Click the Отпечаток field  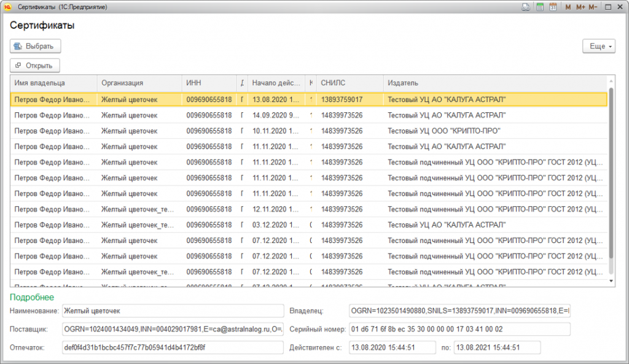173,347
